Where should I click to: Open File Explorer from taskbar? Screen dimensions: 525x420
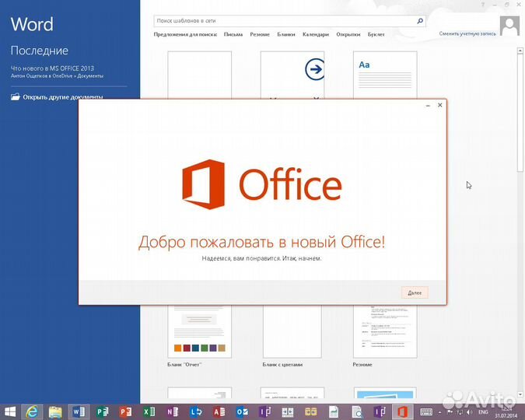point(55,412)
